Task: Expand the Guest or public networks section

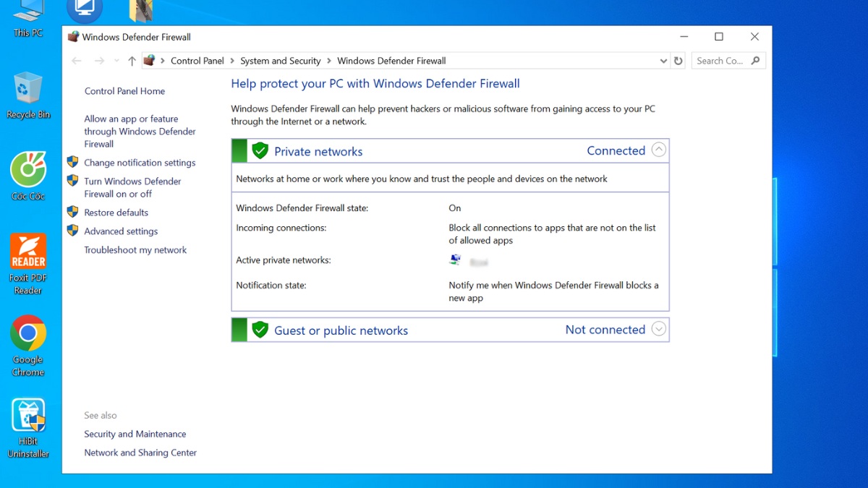Action: 658,330
